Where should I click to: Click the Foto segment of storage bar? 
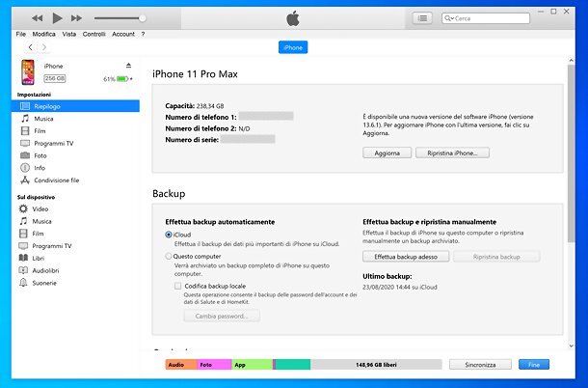pos(214,364)
